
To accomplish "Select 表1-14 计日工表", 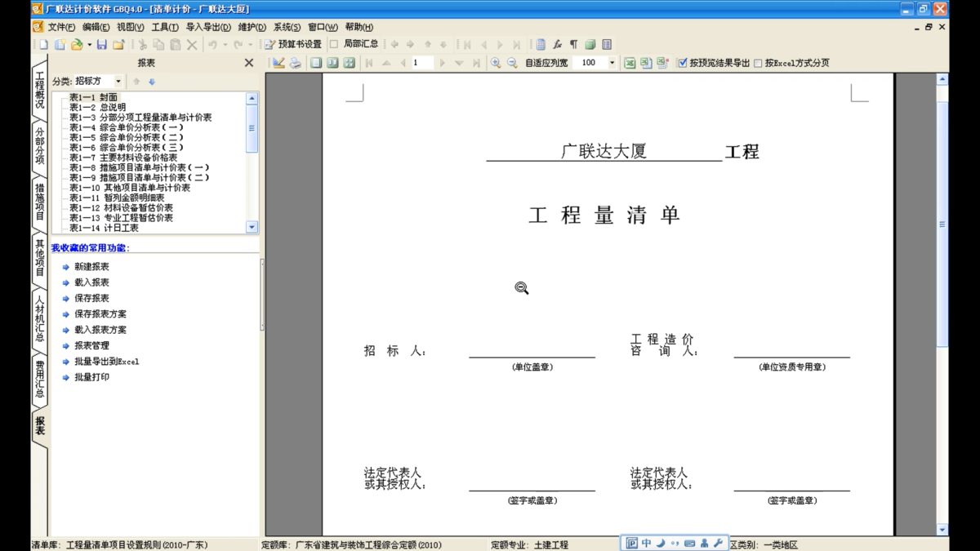I will [104, 228].
